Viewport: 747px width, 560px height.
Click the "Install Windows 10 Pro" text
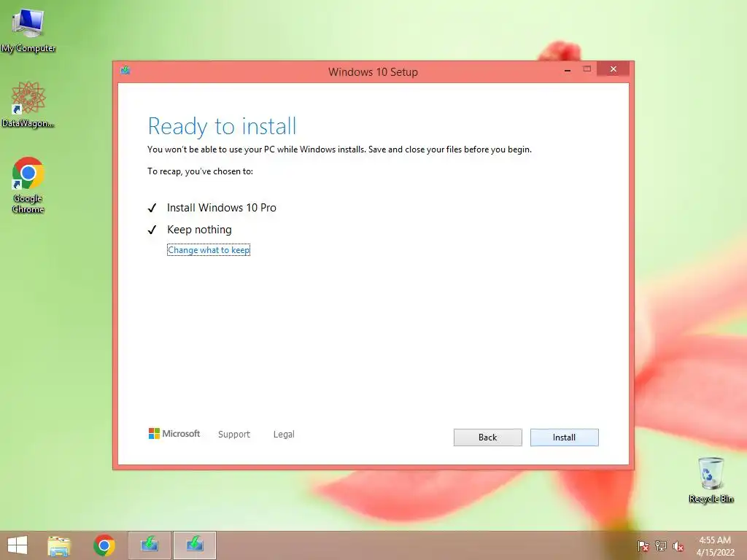pos(222,208)
